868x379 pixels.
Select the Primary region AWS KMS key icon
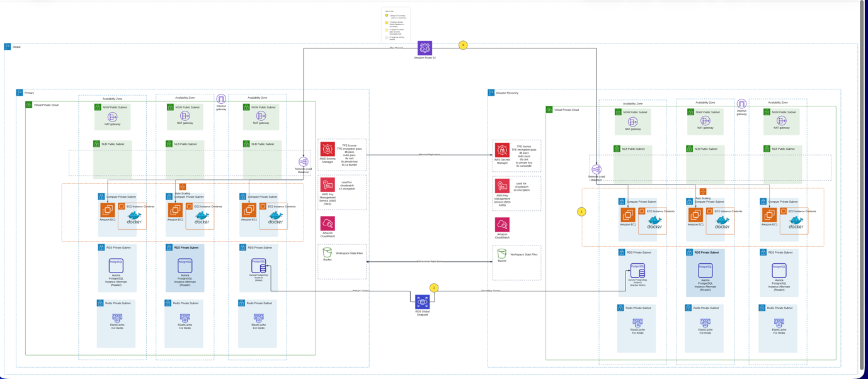[328, 185]
